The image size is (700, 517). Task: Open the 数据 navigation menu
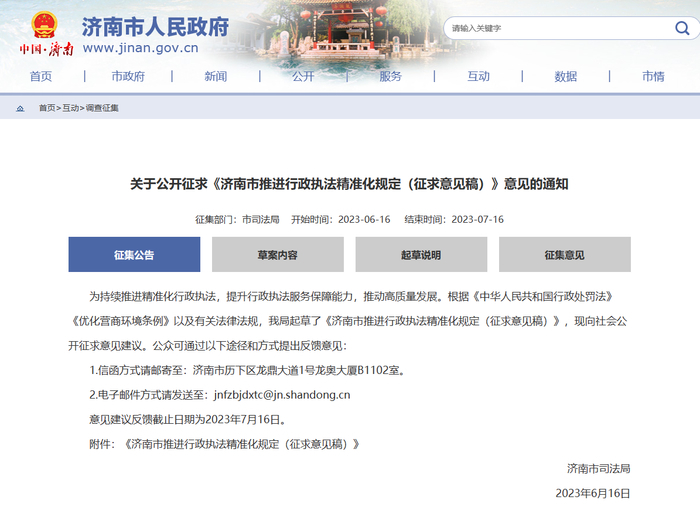pyautogui.click(x=566, y=76)
